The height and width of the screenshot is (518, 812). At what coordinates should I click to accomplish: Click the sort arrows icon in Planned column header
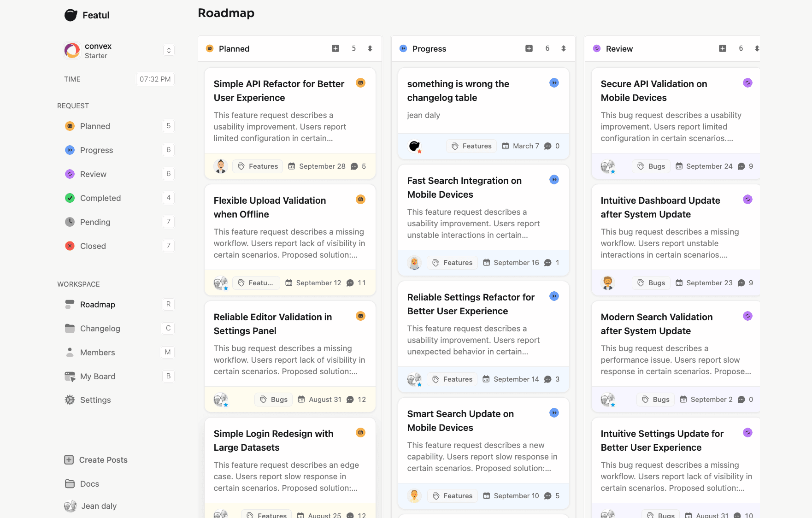[370, 48]
